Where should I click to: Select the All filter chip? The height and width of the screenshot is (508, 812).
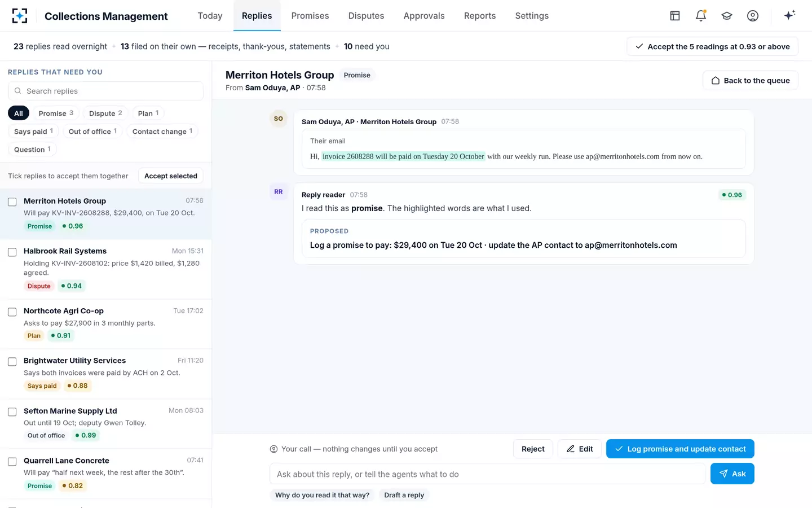click(19, 113)
